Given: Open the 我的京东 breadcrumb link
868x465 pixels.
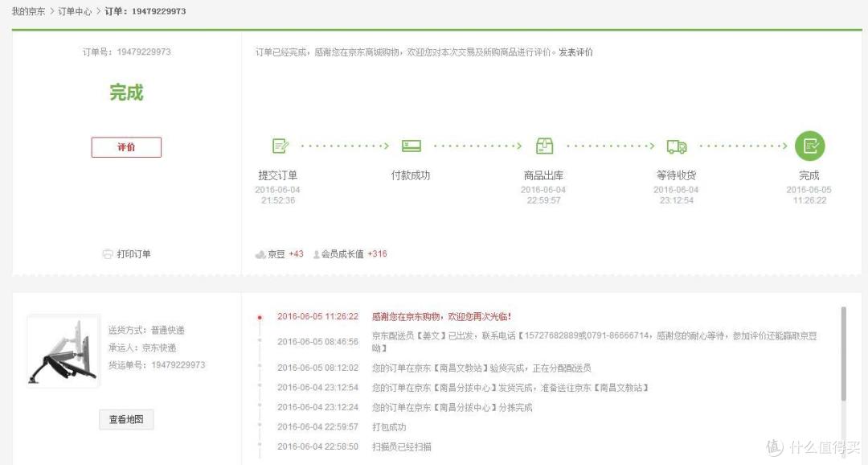Looking at the screenshot, I should point(28,11).
